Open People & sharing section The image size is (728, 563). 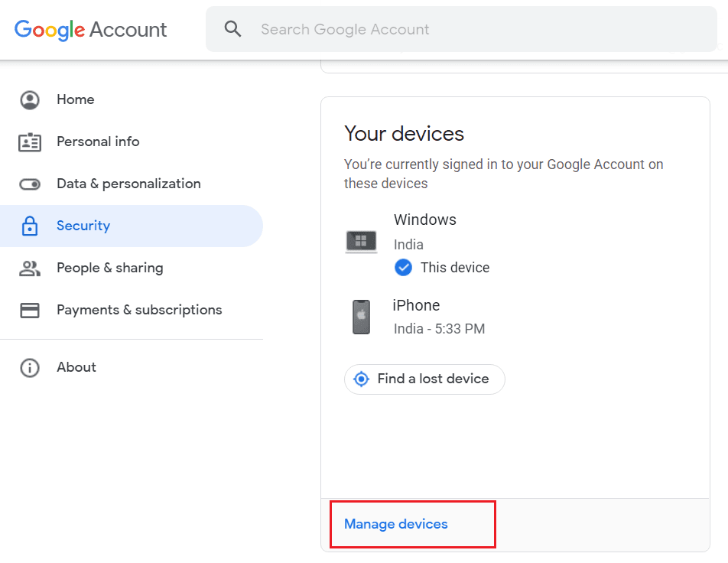tap(109, 268)
